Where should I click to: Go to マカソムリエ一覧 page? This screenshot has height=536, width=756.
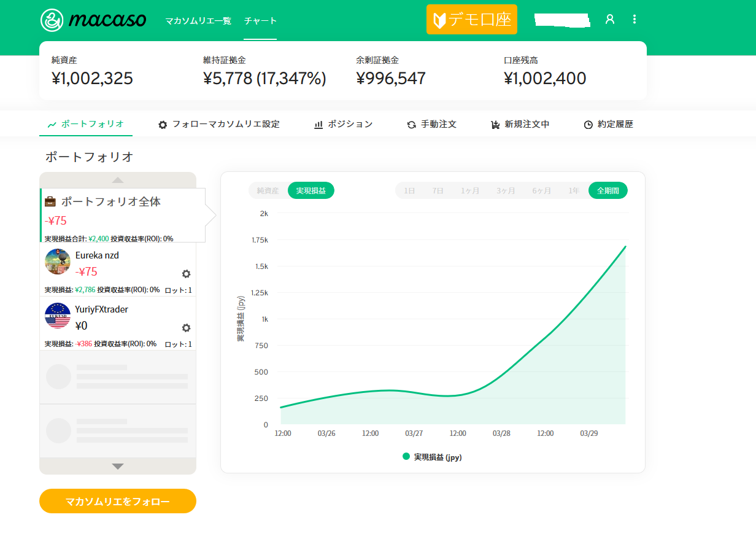pos(198,21)
